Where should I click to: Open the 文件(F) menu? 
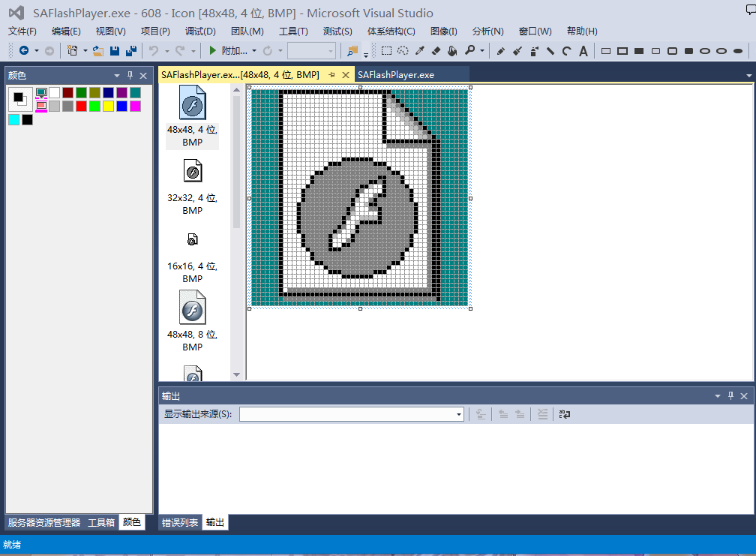(x=22, y=32)
